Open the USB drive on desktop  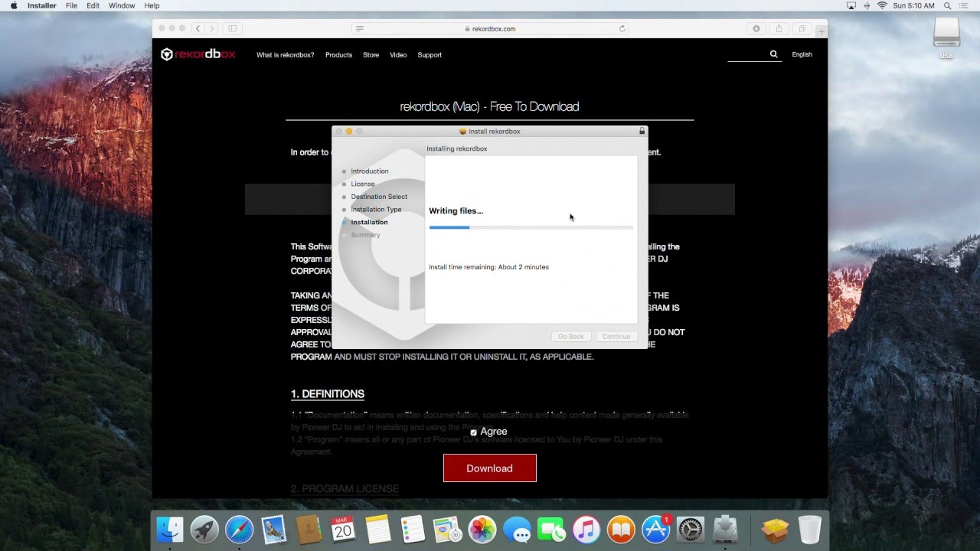point(946,37)
